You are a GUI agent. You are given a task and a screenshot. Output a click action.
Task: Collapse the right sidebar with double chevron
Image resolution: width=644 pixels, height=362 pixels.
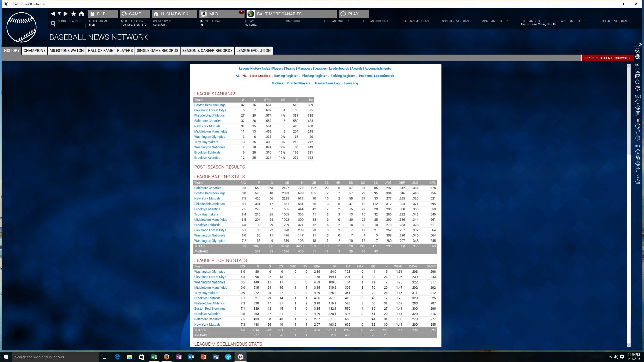(x=640, y=45)
